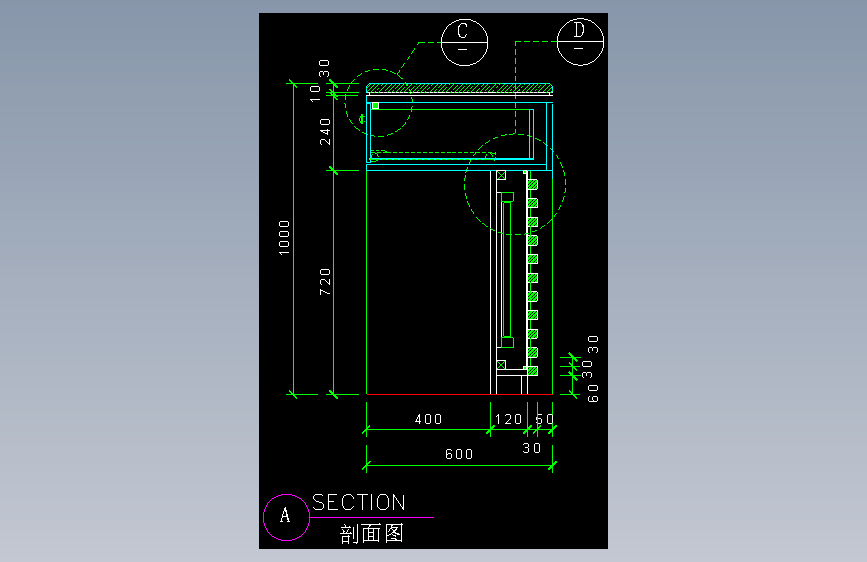Screen dimensions: 867x562
Task: Click the detail callout circle labeled D
Action: coord(580,41)
